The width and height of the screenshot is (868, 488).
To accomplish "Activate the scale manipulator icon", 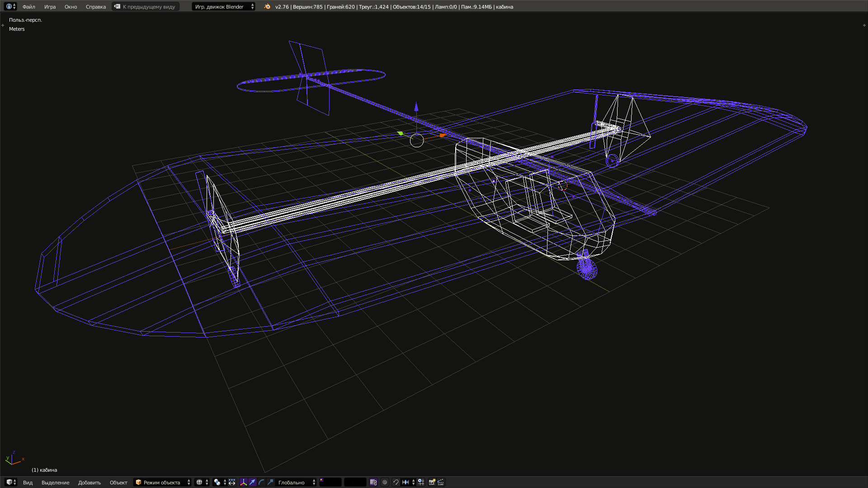I will point(270,482).
